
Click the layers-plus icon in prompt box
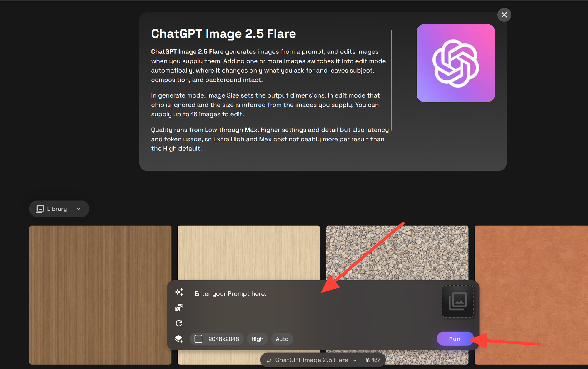pyautogui.click(x=179, y=339)
